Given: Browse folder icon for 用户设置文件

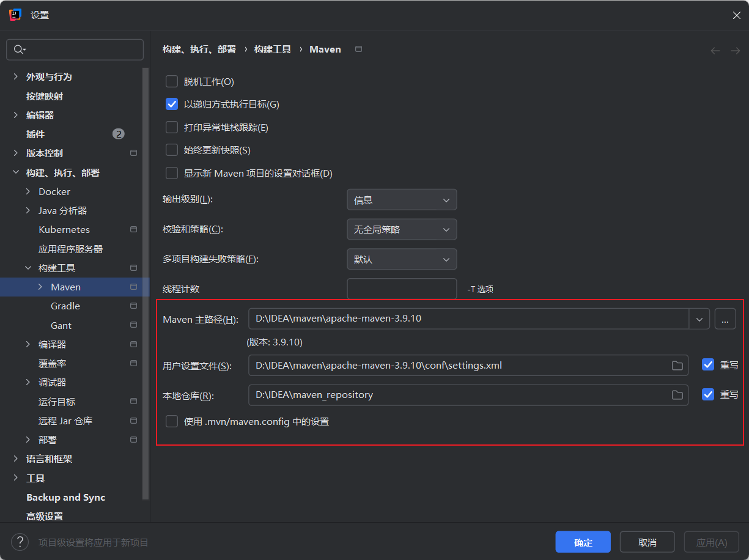Looking at the screenshot, I should tap(677, 366).
